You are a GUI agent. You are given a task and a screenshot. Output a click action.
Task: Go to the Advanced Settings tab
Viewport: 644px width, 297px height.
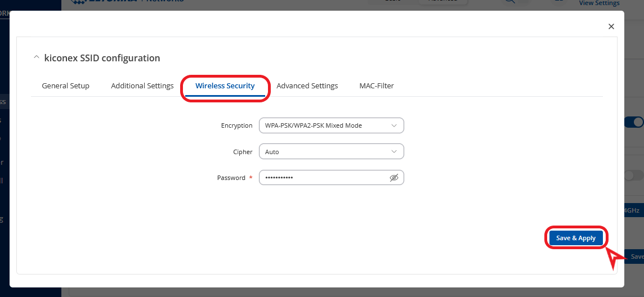307,86
